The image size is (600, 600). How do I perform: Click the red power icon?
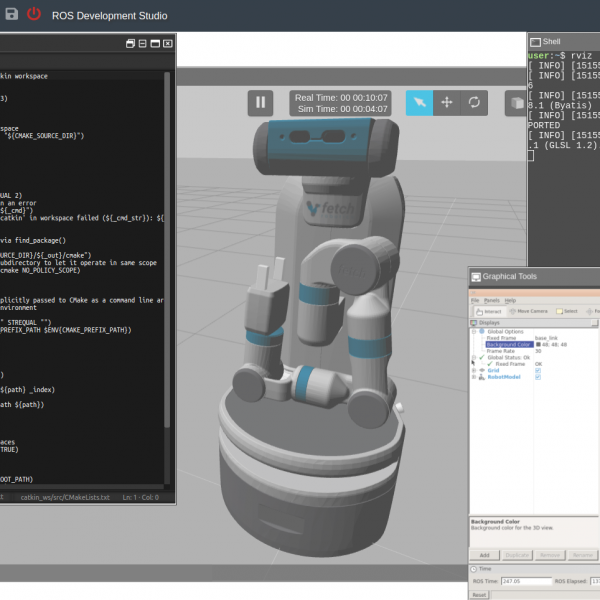34,14
